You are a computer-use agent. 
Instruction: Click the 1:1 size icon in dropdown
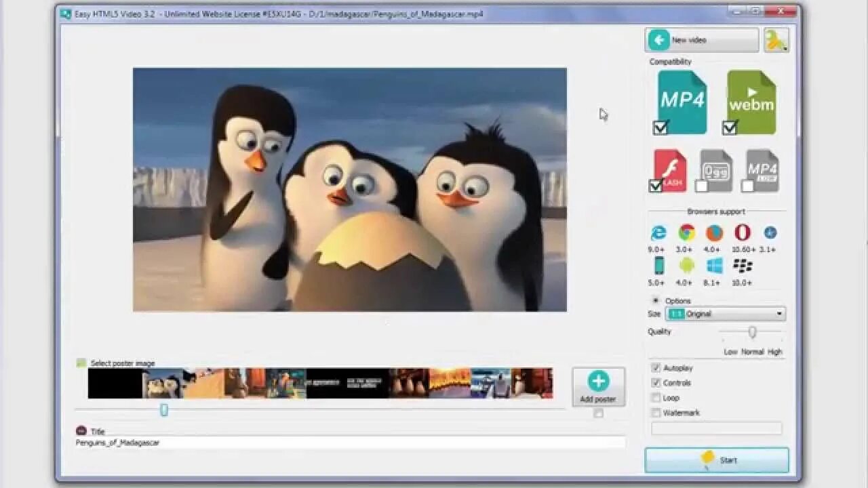click(675, 314)
